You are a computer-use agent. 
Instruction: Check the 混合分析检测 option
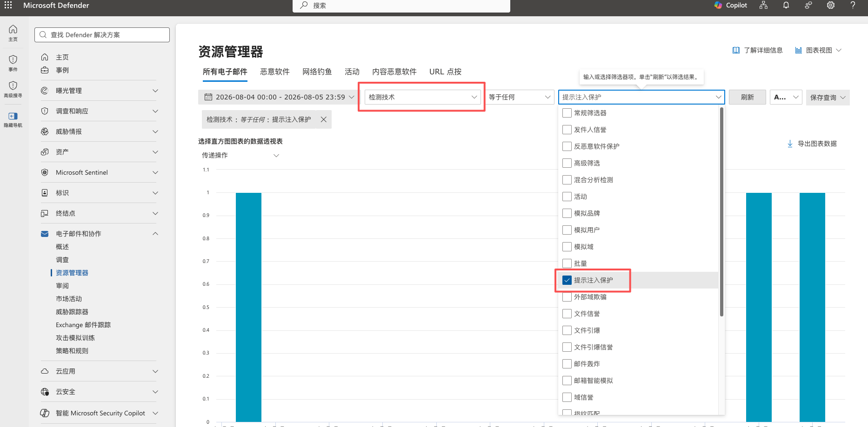(x=567, y=180)
